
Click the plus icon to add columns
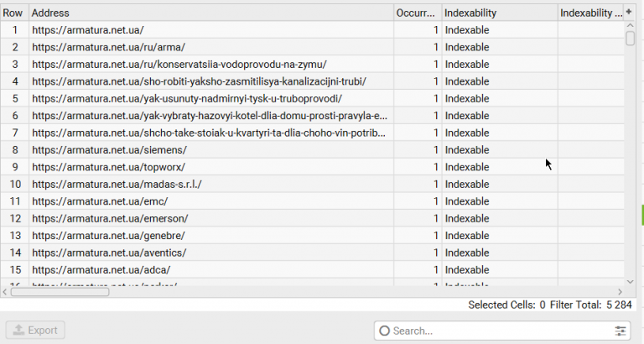pos(630,13)
